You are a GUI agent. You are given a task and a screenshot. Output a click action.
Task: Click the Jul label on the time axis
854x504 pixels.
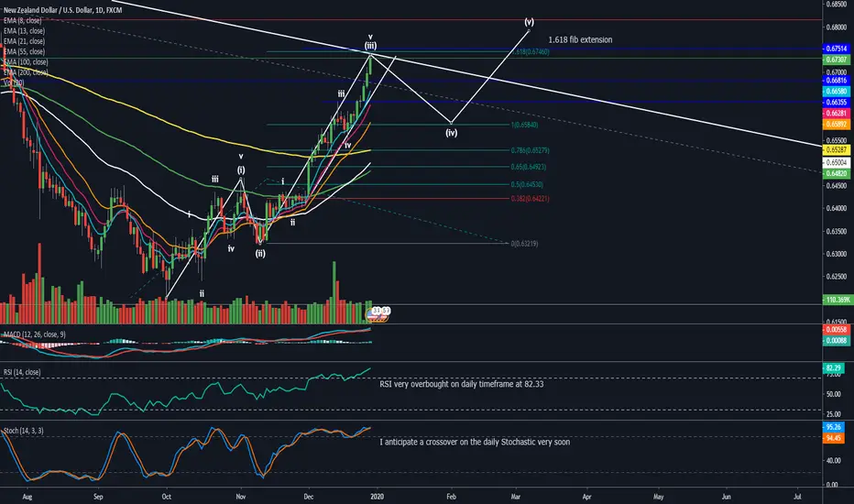click(797, 497)
